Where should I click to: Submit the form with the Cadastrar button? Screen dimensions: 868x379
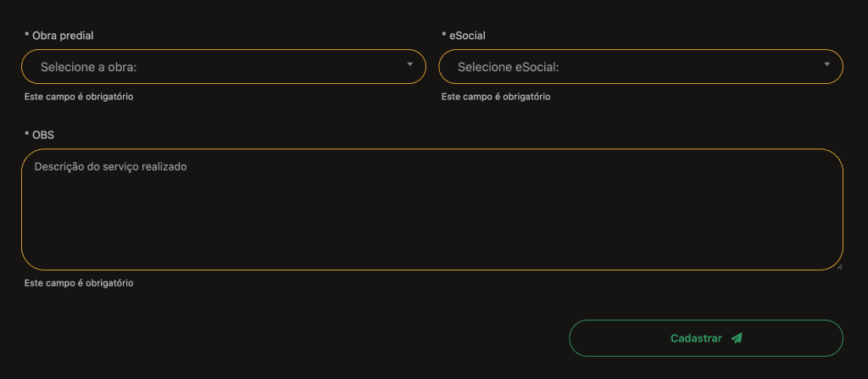pyautogui.click(x=705, y=338)
